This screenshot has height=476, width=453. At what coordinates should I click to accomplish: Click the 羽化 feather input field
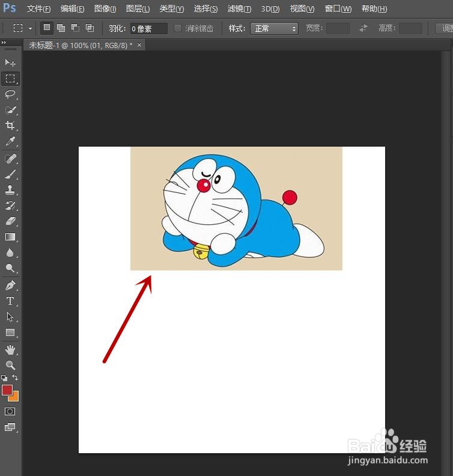pyautogui.click(x=148, y=29)
